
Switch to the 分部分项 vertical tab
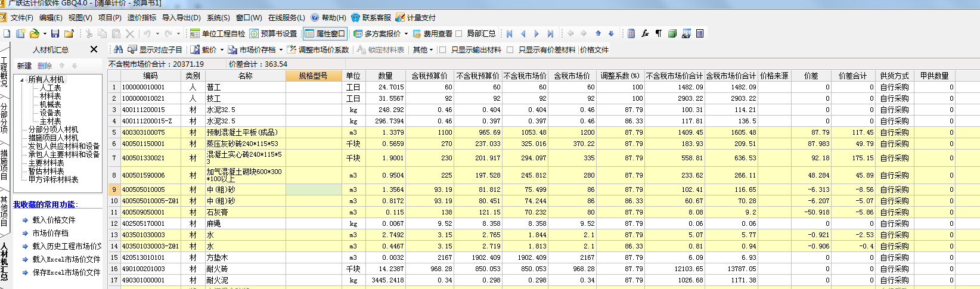tap(4, 118)
